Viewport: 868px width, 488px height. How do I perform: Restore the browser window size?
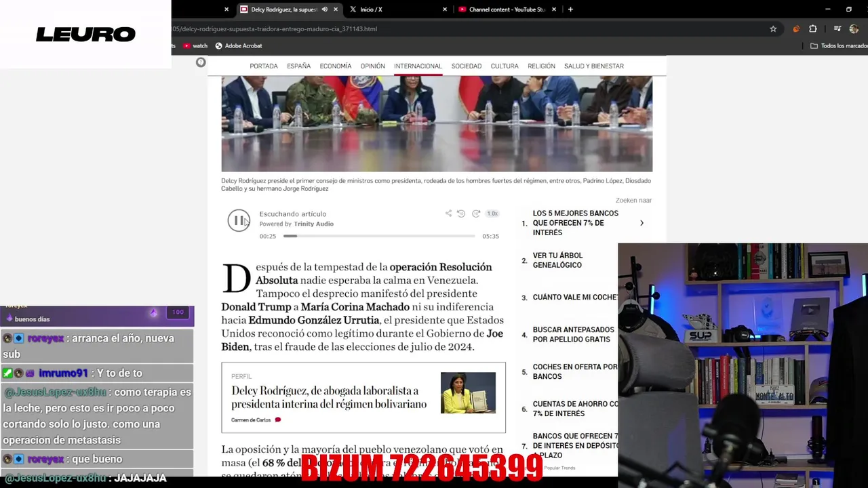[x=848, y=9]
